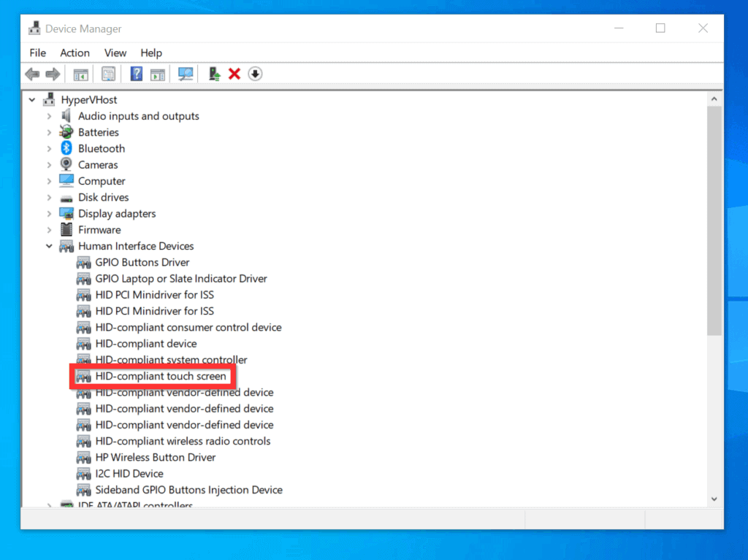Expand the Batteries category
The height and width of the screenshot is (560, 748).
pyautogui.click(x=49, y=132)
